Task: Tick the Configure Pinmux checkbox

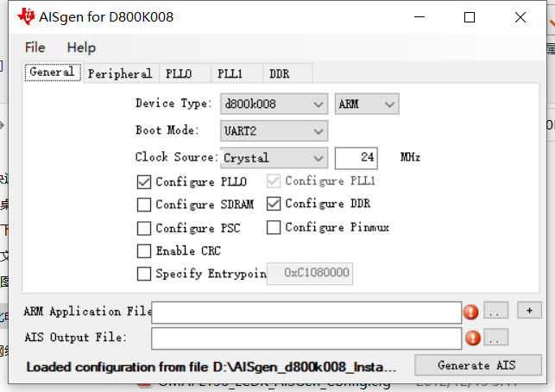Action: click(x=274, y=227)
